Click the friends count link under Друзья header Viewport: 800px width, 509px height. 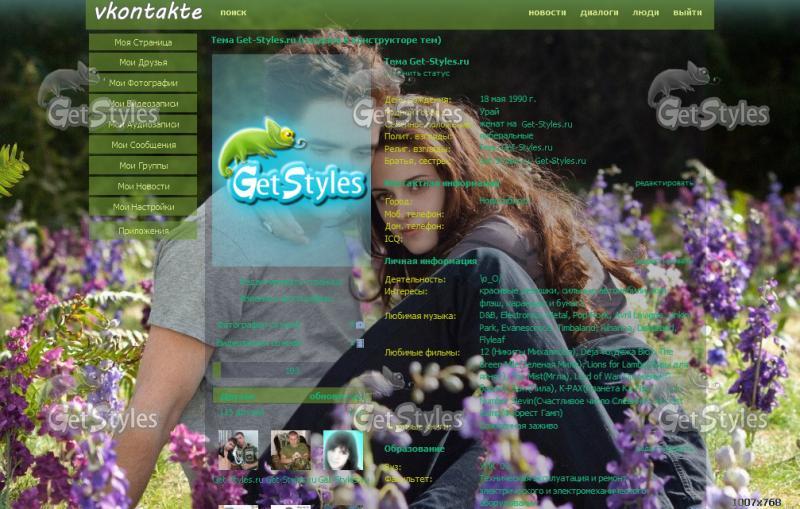tap(242, 412)
